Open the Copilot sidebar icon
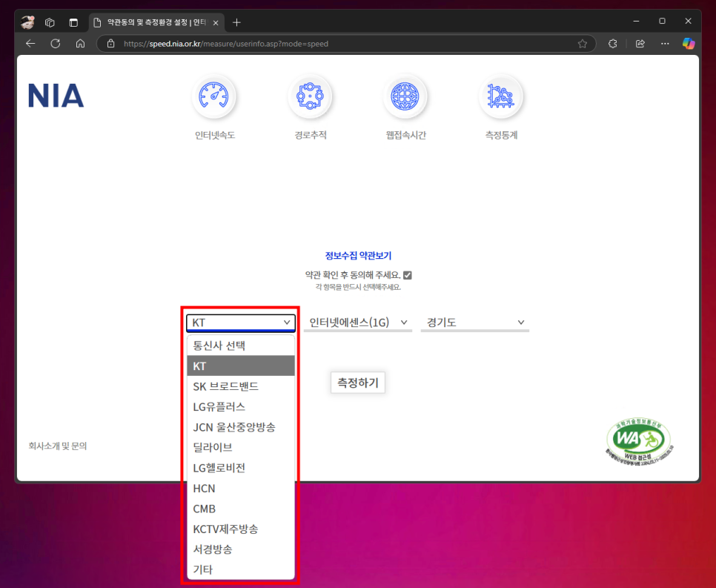The image size is (716, 588). pyautogui.click(x=689, y=44)
